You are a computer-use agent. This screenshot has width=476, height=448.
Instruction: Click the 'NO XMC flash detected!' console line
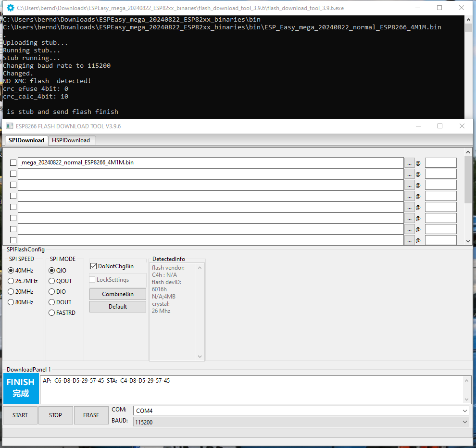point(47,81)
